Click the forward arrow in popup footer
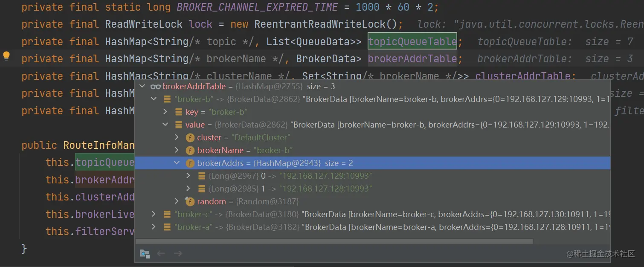The height and width of the screenshot is (267, 644). coord(178,253)
